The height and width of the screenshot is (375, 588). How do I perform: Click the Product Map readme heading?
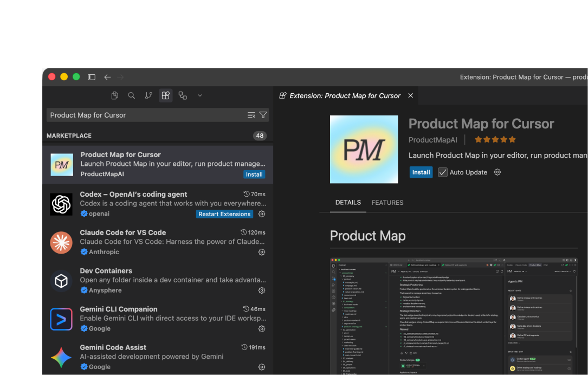368,236
